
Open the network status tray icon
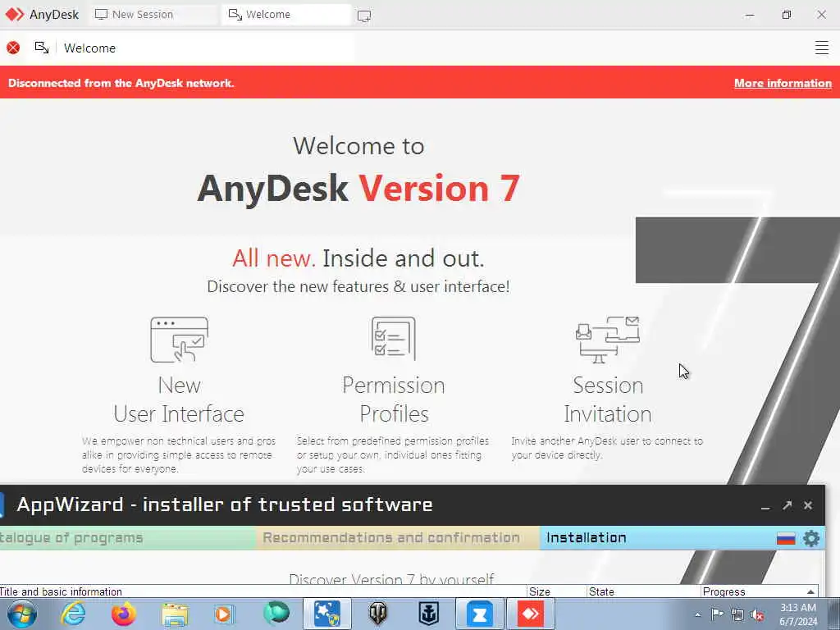pos(737,615)
